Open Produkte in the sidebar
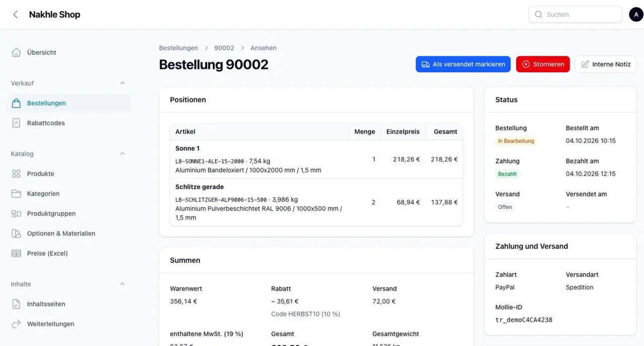Screen dimensions: 644x346 click(x=68, y=174)
